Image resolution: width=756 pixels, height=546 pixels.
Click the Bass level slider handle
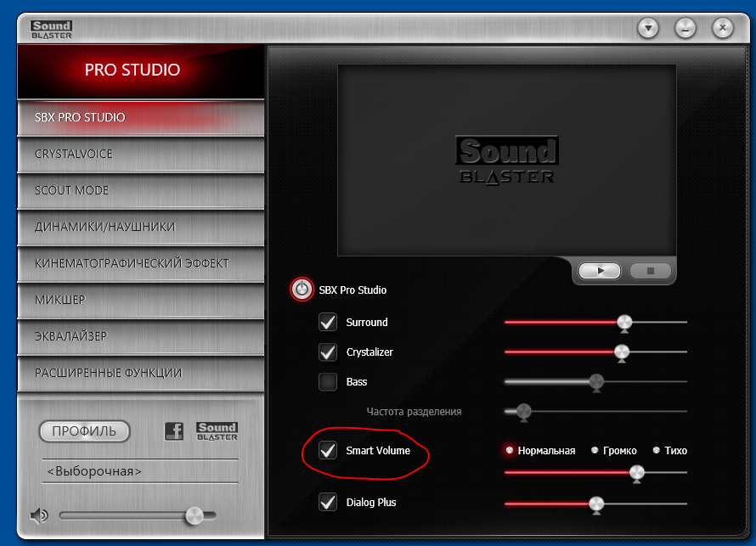click(596, 383)
